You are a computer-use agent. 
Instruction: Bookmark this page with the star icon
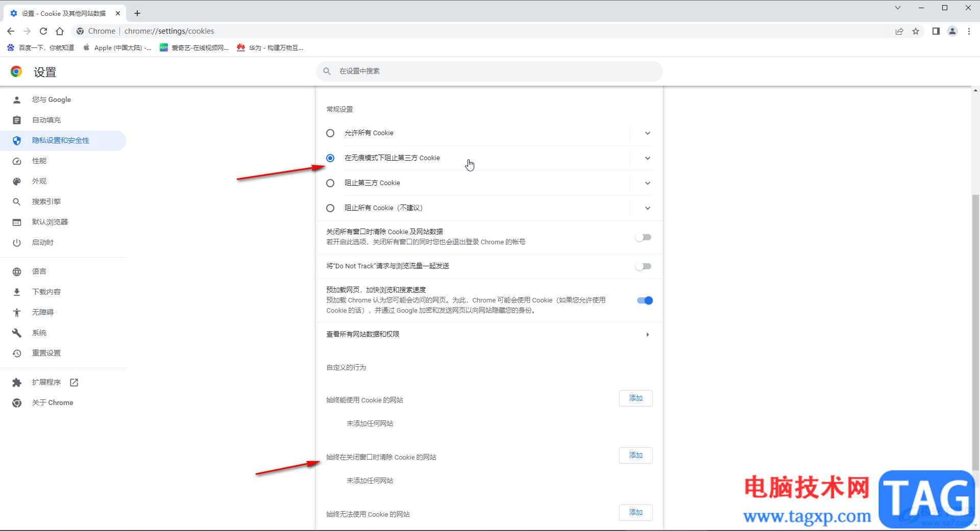tap(916, 31)
